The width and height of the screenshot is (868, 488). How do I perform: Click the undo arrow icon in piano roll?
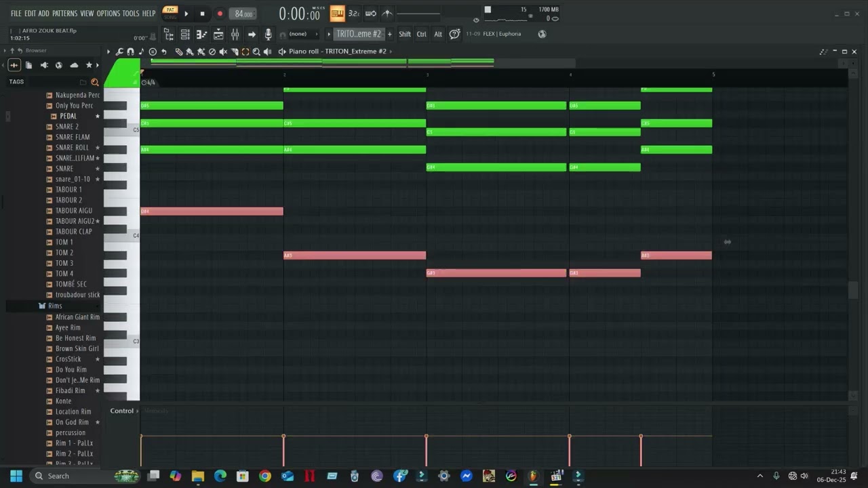pyautogui.click(x=164, y=52)
